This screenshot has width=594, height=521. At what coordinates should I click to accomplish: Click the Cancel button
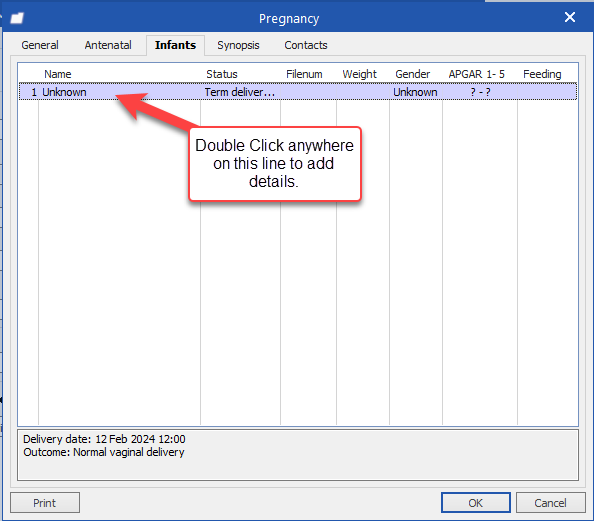point(550,503)
